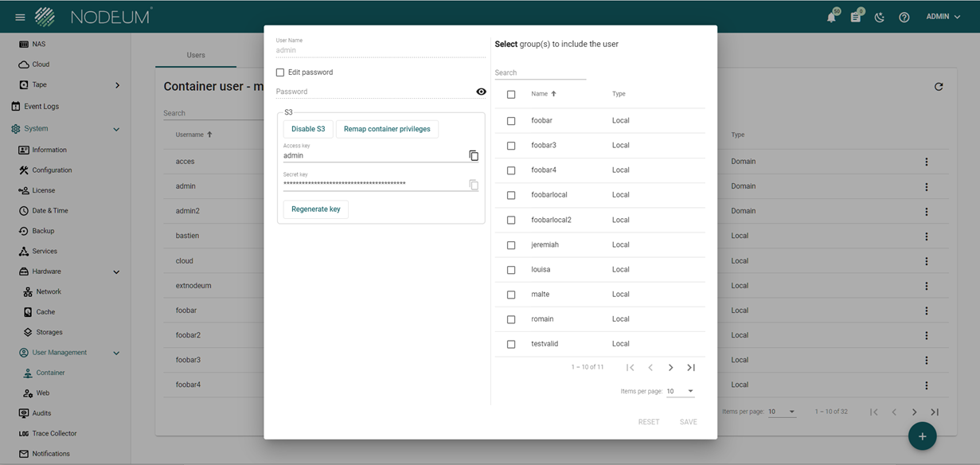Expand the Tape sidebar section
The width and height of the screenshot is (980, 465).
[x=117, y=85]
